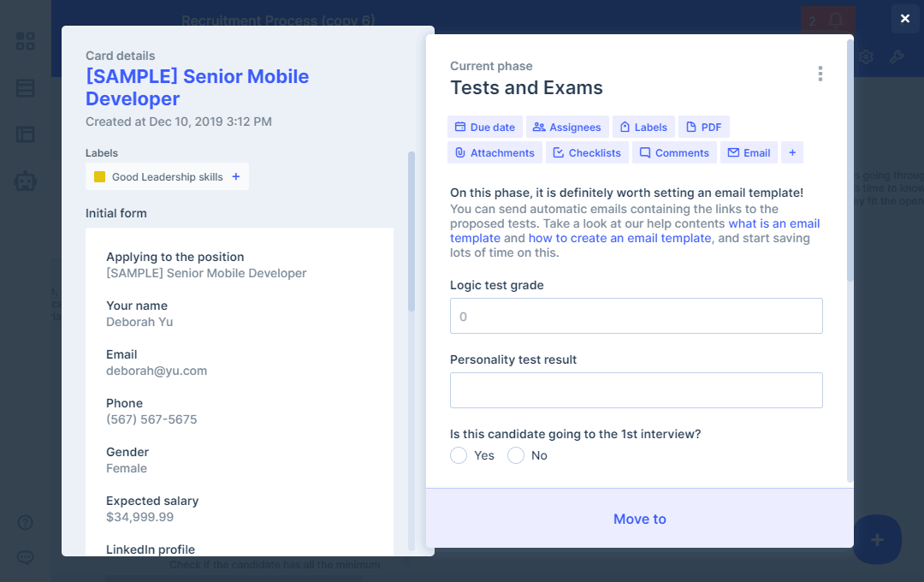Viewport: 924px width, 582px height.
Task: Add a label next to Good Leadership skills
Action: pyautogui.click(x=236, y=177)
